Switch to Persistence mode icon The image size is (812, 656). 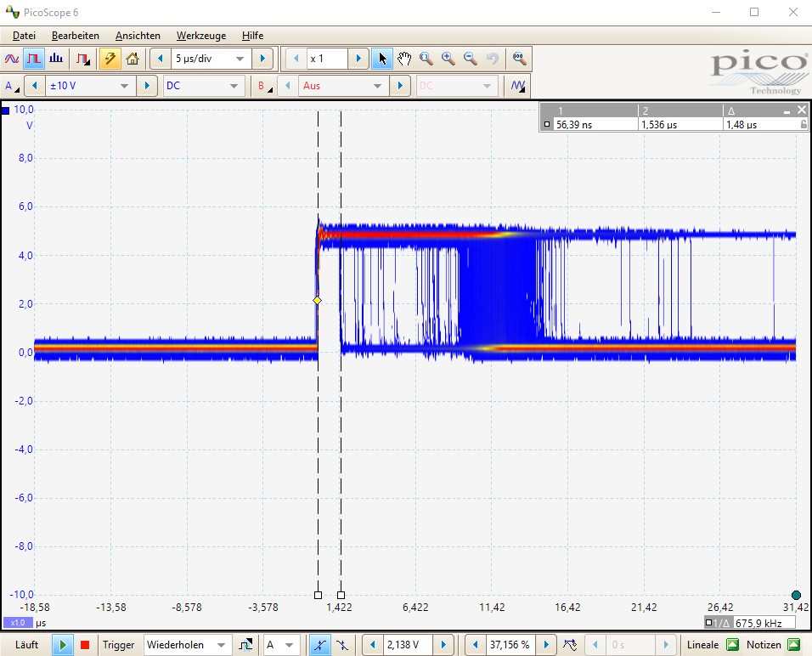(34, 59)
